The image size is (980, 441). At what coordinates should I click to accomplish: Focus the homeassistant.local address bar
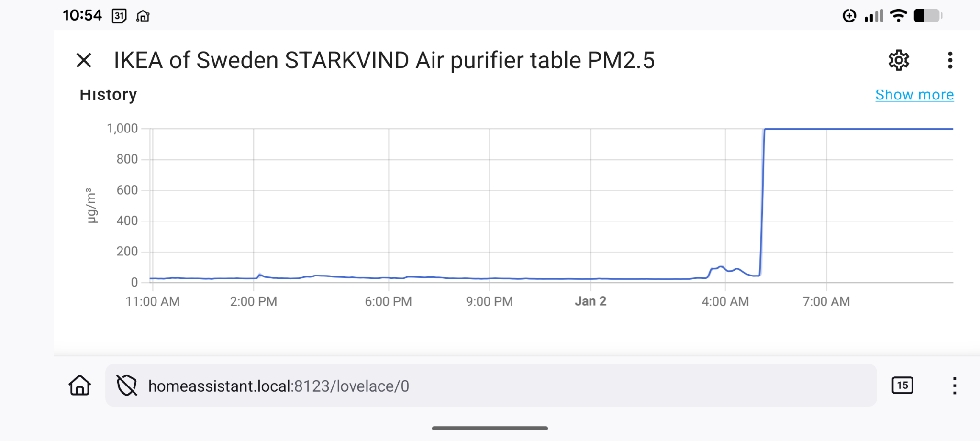[479, 386]
